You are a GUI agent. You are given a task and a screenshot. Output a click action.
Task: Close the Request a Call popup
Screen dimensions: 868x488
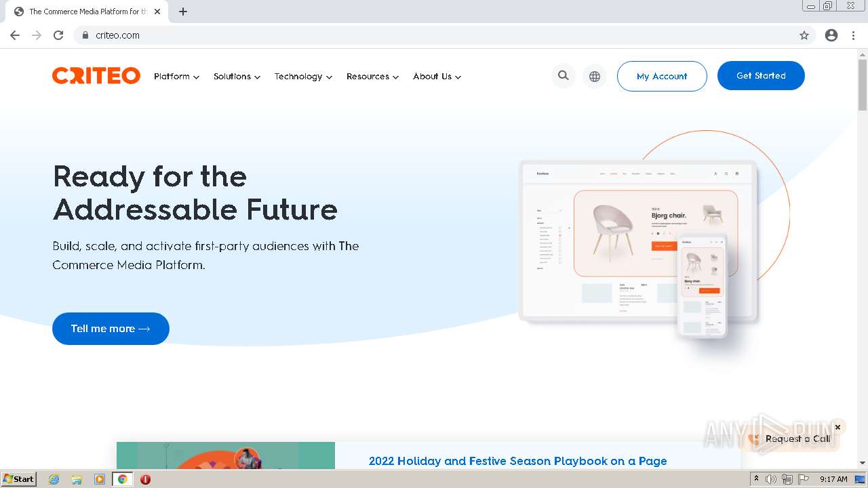[x=837, y=427]
